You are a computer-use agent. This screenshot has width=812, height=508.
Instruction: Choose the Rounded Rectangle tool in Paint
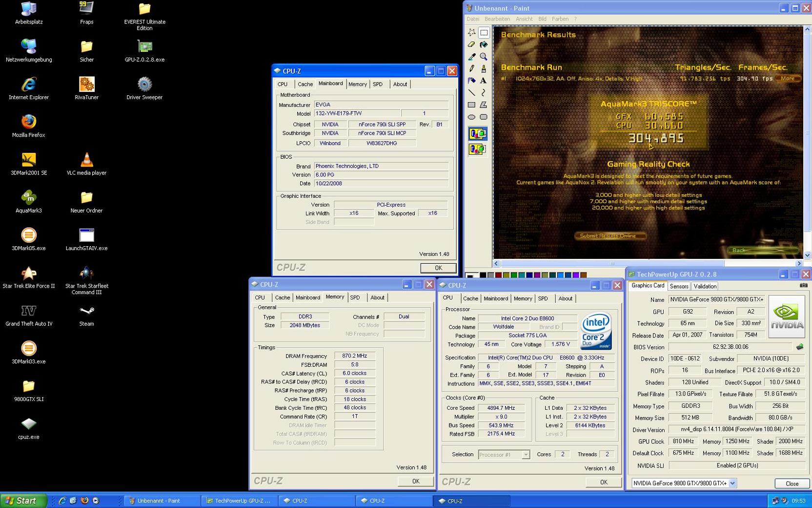click(x=484, y=117)
